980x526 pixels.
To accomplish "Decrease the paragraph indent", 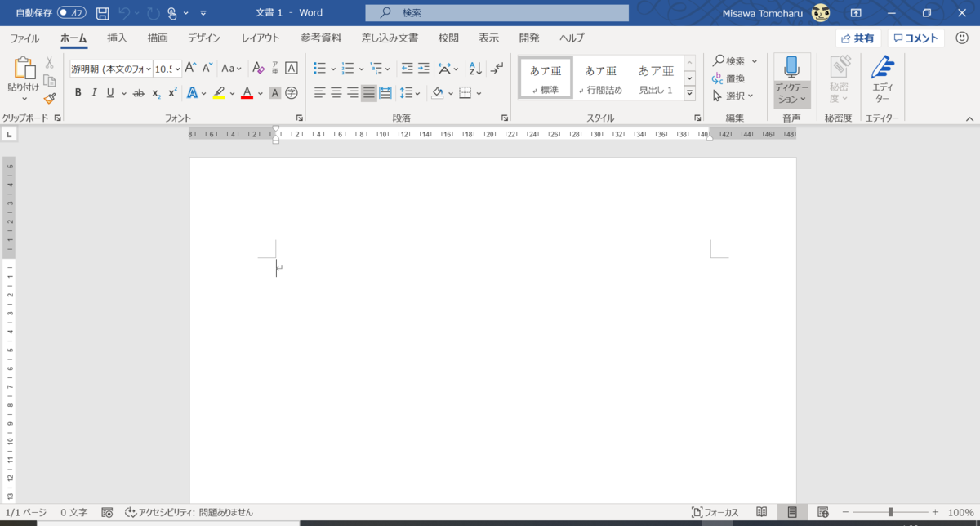I will pos(407,69).
